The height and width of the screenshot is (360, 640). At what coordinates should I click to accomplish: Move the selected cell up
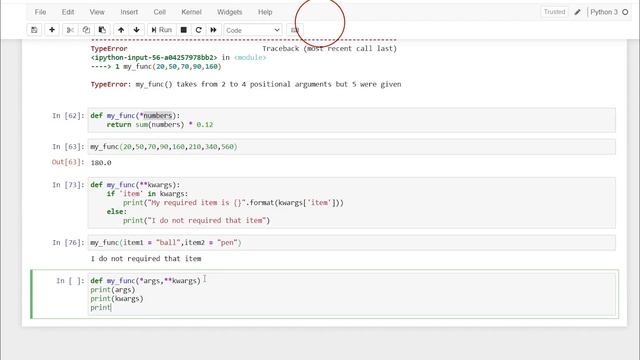[x=121, y=30]
